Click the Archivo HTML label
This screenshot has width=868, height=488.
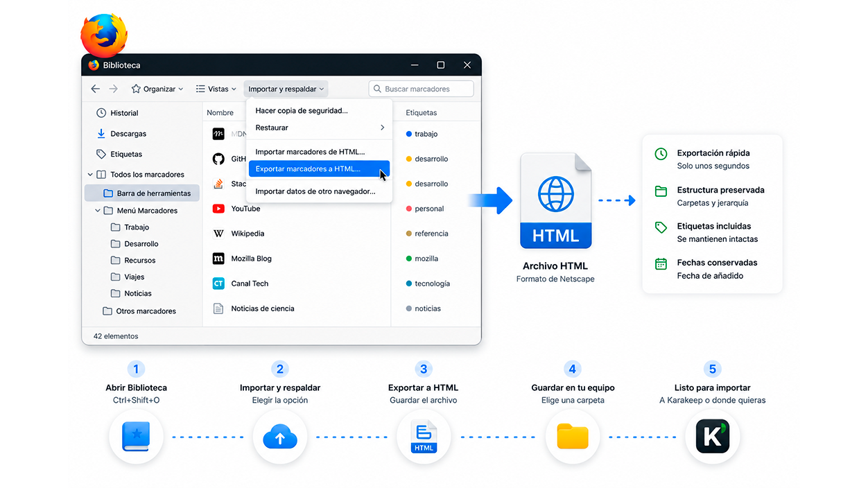(555, 266)
